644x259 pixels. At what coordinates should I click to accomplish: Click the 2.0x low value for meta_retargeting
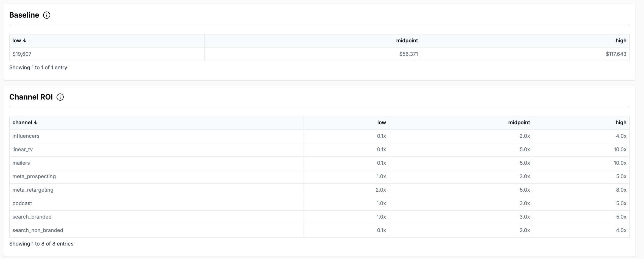pos(381,190)
